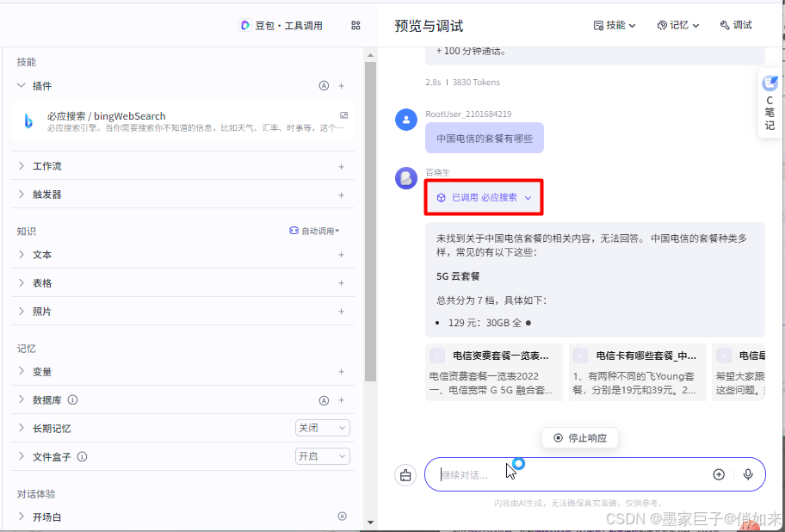Click the 2.8s | 3830 Tokens stats text
The width and height of the screenshot is (785, 532).
coord(462,82)
